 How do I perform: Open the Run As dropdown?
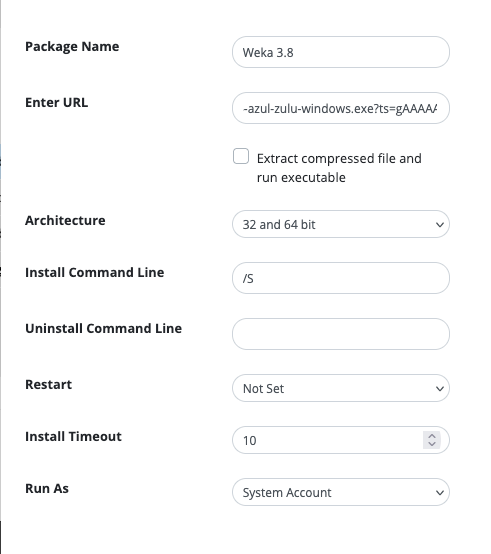coord(341,492)
